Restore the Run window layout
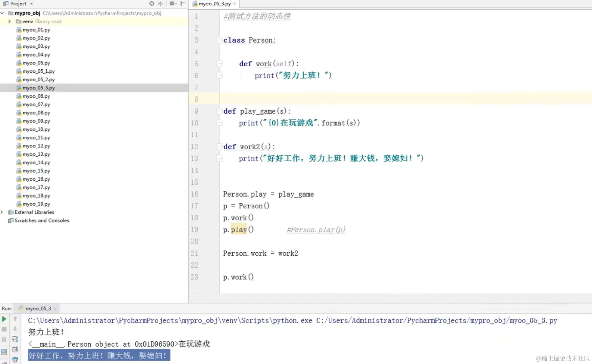592x364 pixels. (x=4, y=352)
